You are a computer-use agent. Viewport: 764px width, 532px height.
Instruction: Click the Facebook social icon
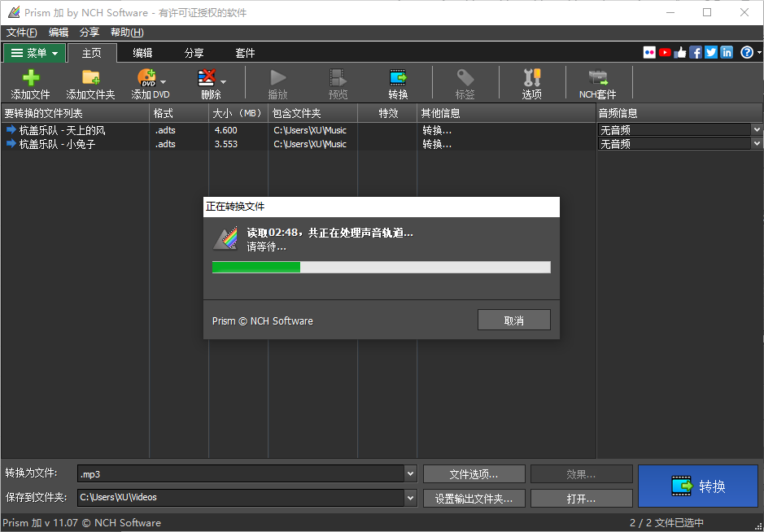pos(696,51)
